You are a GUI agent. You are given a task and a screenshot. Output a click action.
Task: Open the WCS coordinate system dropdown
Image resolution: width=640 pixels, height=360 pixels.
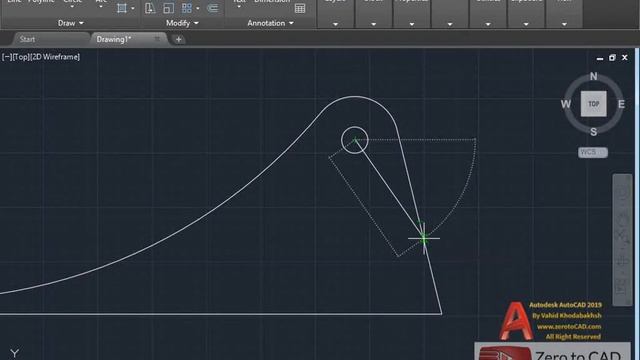coord(593,152)
